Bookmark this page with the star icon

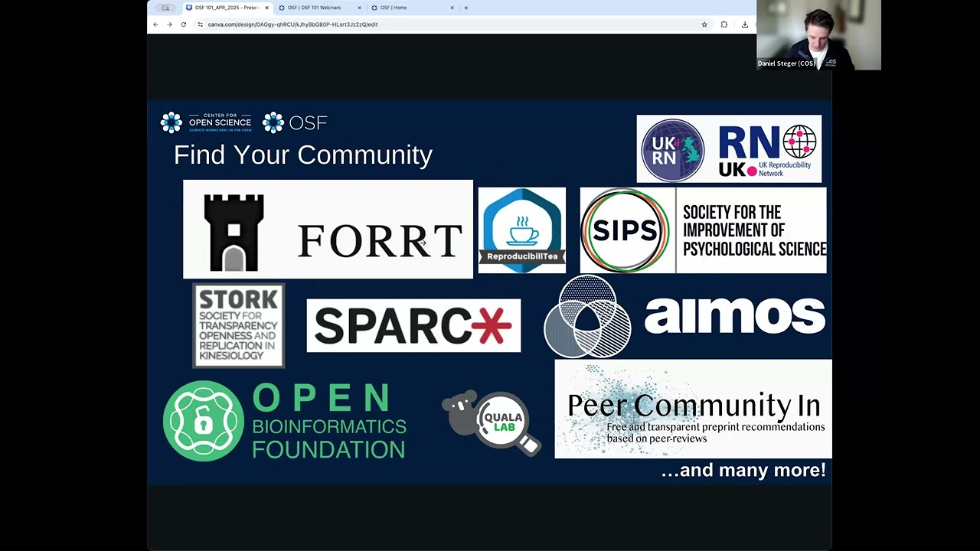point(704,24)
